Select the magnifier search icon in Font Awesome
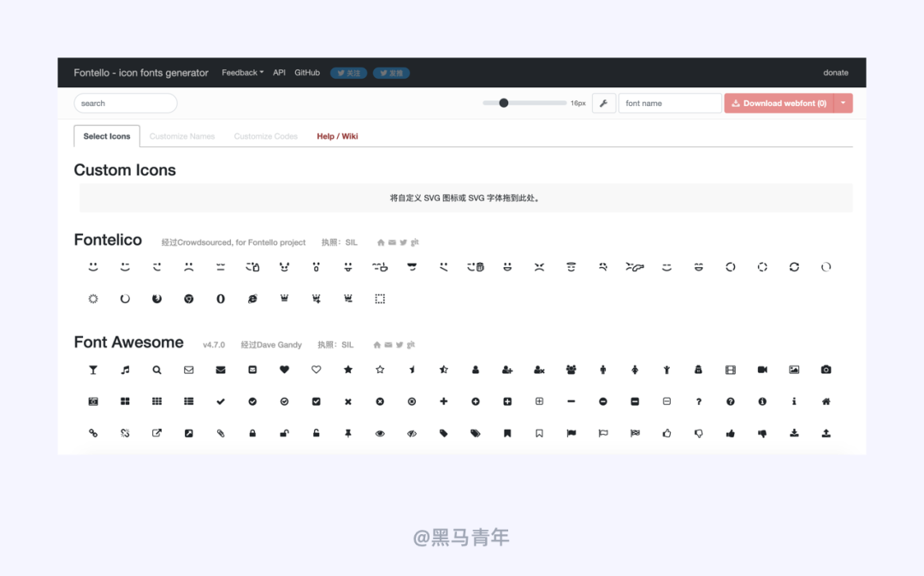The image size is (924, 576). [x=157, y=370]
